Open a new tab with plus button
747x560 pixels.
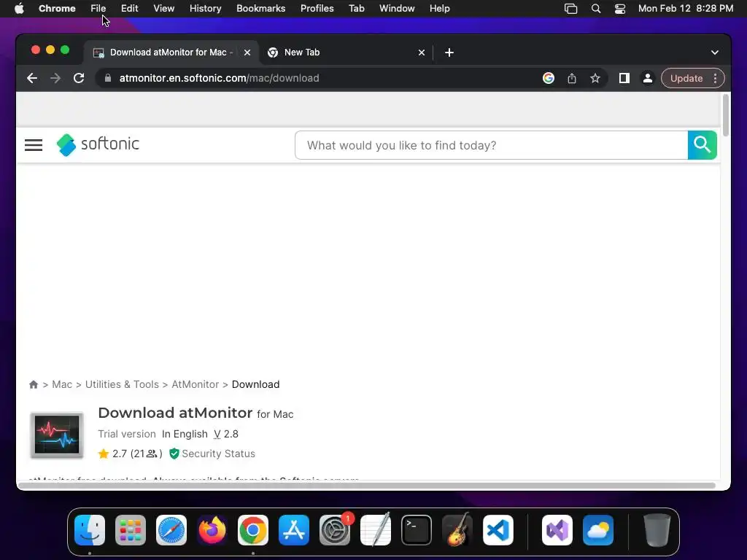[x=449, y=52]
